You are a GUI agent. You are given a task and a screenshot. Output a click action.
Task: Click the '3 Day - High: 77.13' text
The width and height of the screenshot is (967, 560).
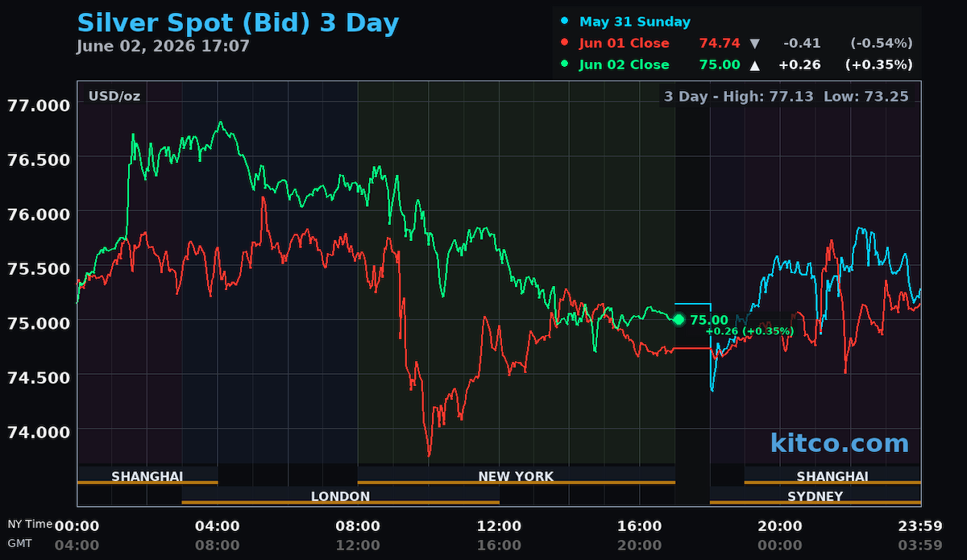(740, 97)
